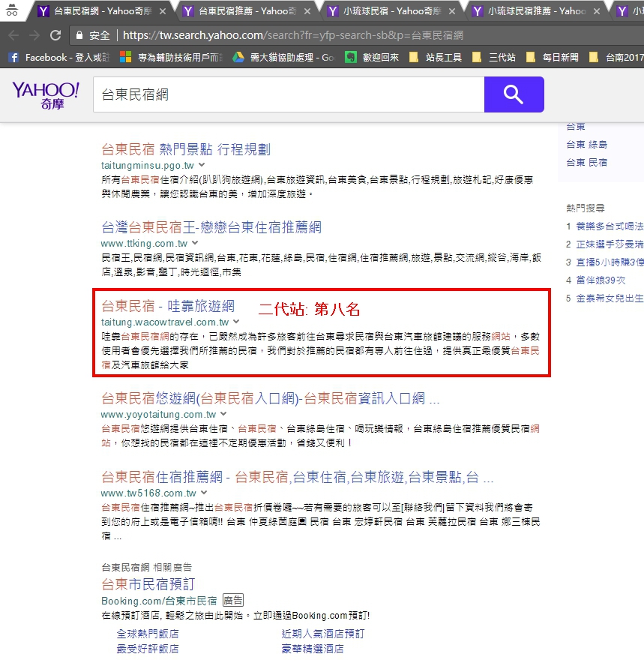Click ad sublink 豪華精選酒店

click(313, 649)
